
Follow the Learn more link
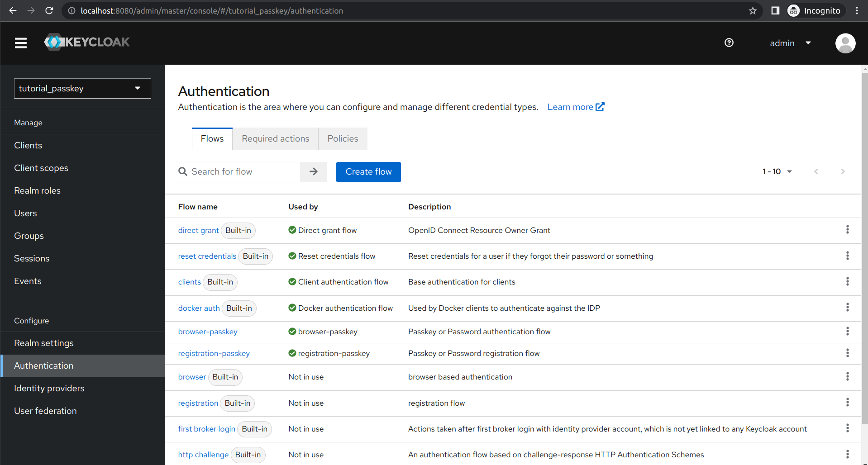click(576, 107)
